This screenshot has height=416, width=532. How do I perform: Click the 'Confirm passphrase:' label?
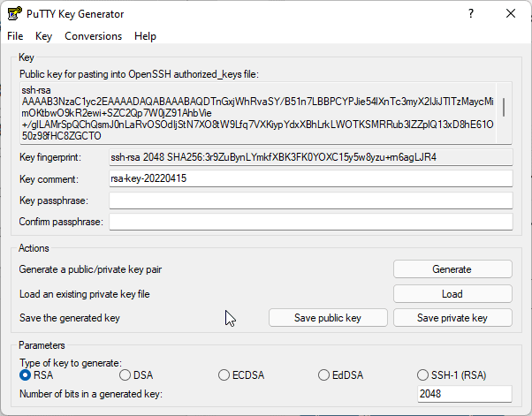[x=61, y=222]
